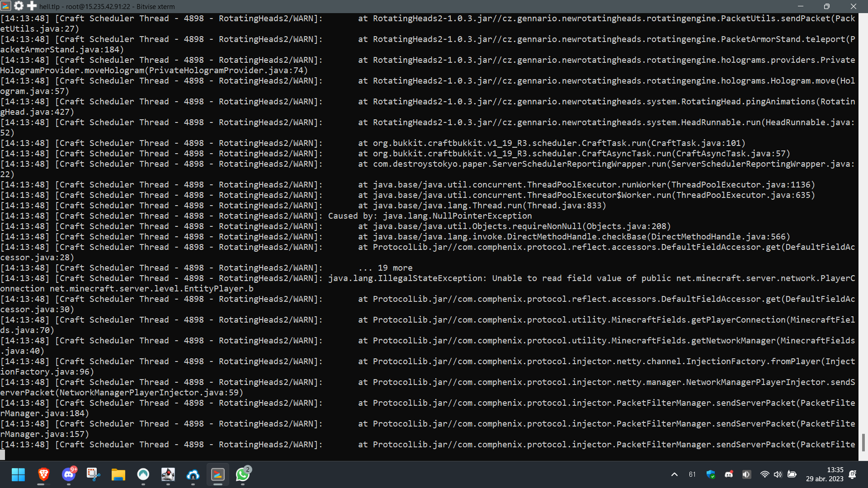Click the battery status icon

[792, 475]
